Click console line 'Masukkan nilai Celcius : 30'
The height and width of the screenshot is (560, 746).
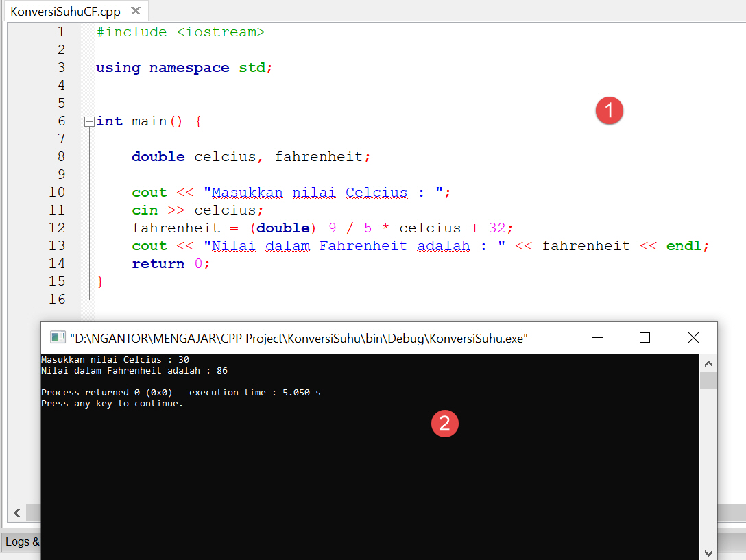[115, 360]
